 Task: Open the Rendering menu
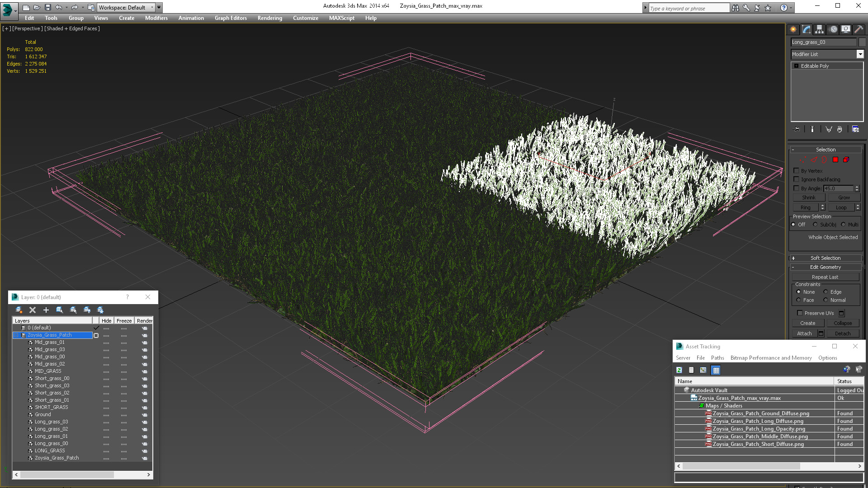pos(269,18)
